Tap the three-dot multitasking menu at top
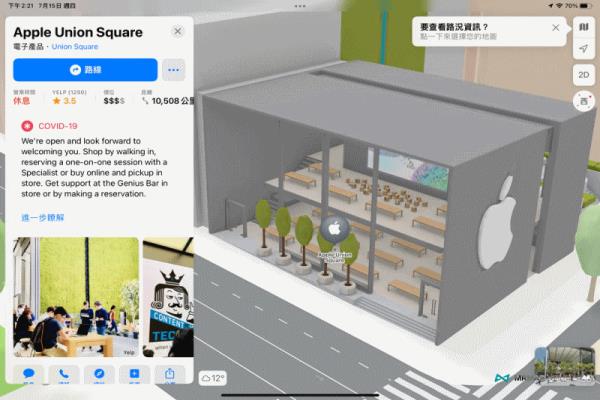The width and height of the screenshot is (600, 400). pos(300,6)
